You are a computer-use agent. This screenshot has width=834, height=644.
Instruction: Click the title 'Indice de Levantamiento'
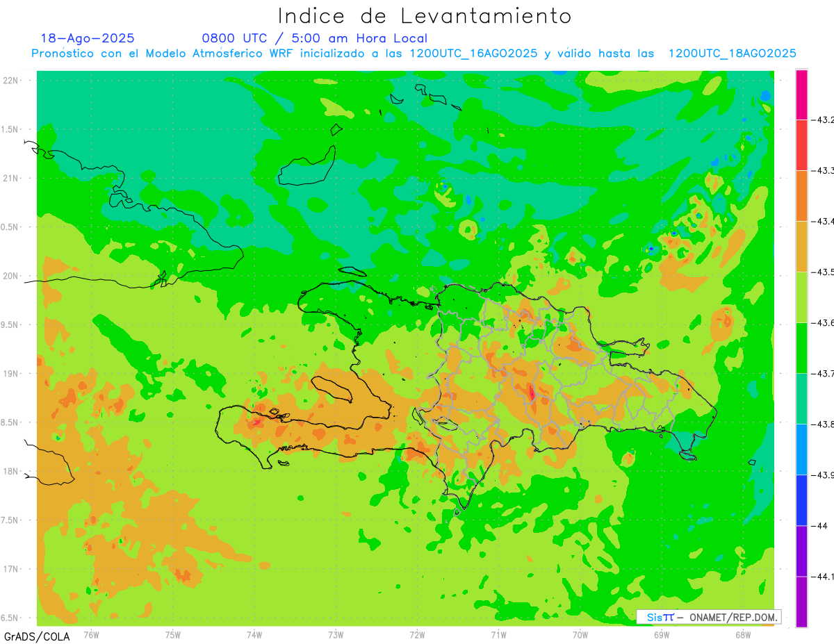click(x=425, y=15)
